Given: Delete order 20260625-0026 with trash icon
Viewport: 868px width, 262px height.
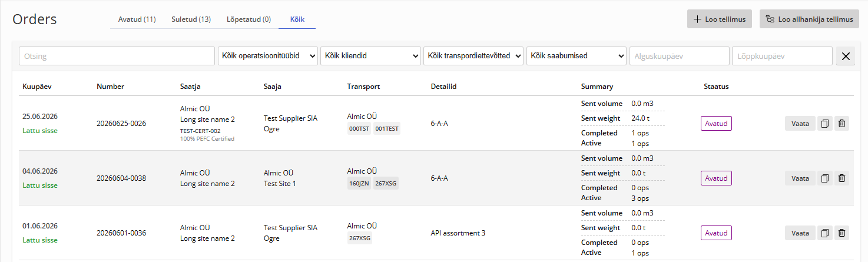Looking at the screenshot, I should click(842, 124).
